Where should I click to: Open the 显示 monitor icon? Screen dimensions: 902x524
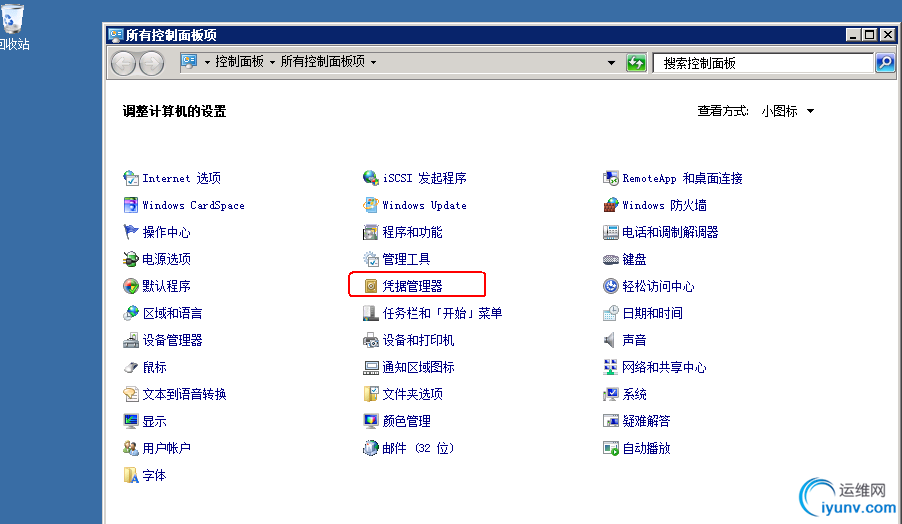(131, 421)
